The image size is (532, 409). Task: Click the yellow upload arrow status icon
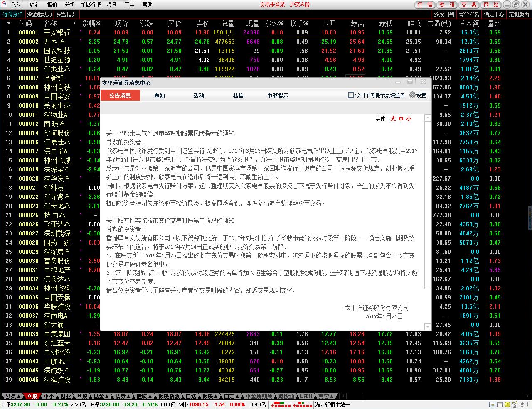(x=507, y=404)
